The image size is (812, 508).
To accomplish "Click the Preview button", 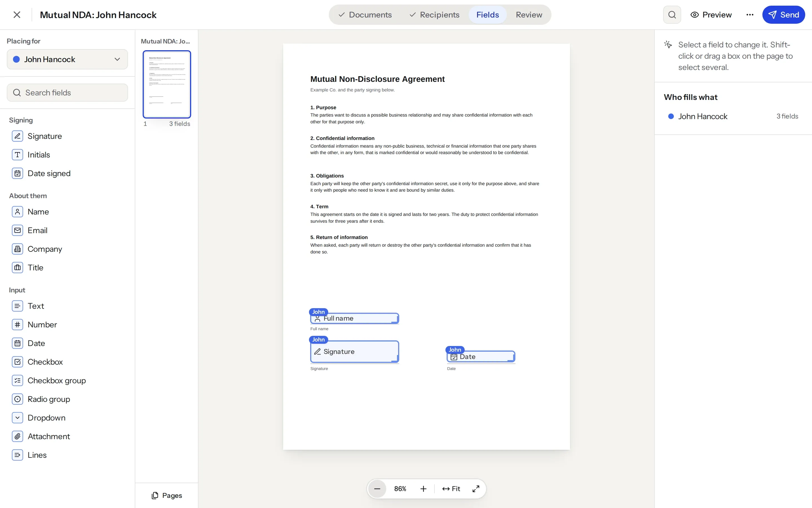I will pos(711,15).
